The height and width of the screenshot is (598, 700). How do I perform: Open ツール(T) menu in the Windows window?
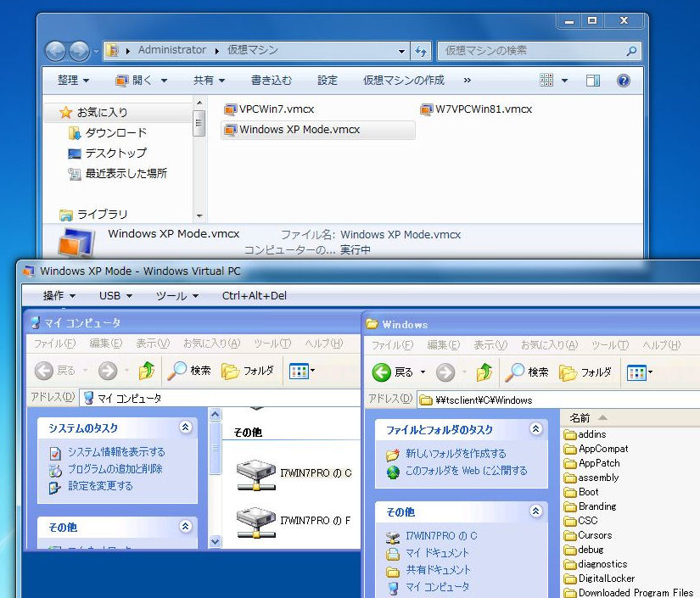pos(610,345)
